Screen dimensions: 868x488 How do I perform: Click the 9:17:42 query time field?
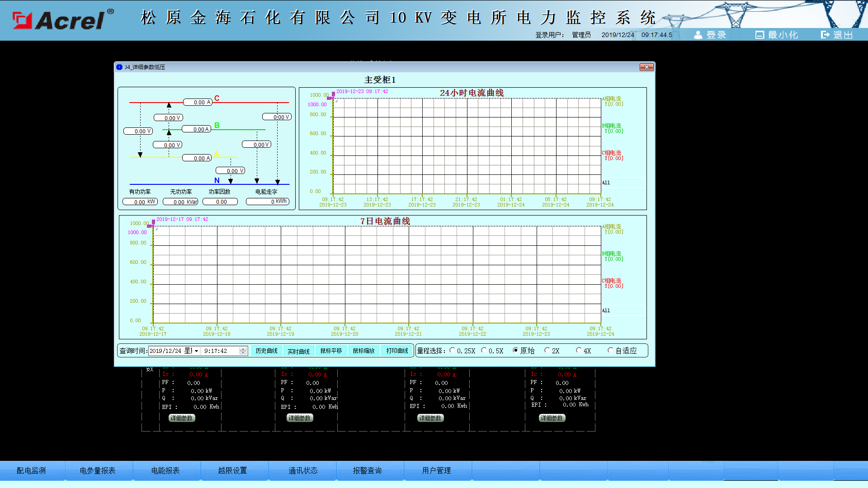pos(221,351)
